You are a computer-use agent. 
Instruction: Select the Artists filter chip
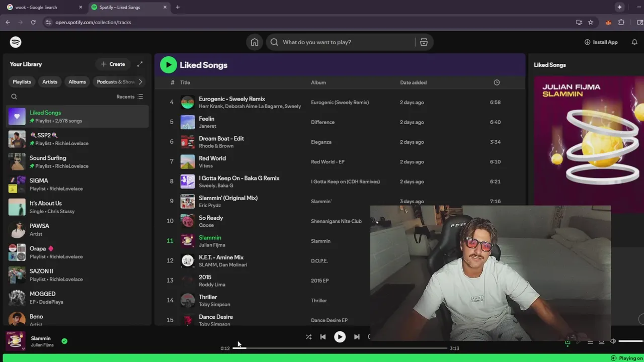[x=50, y=82]
